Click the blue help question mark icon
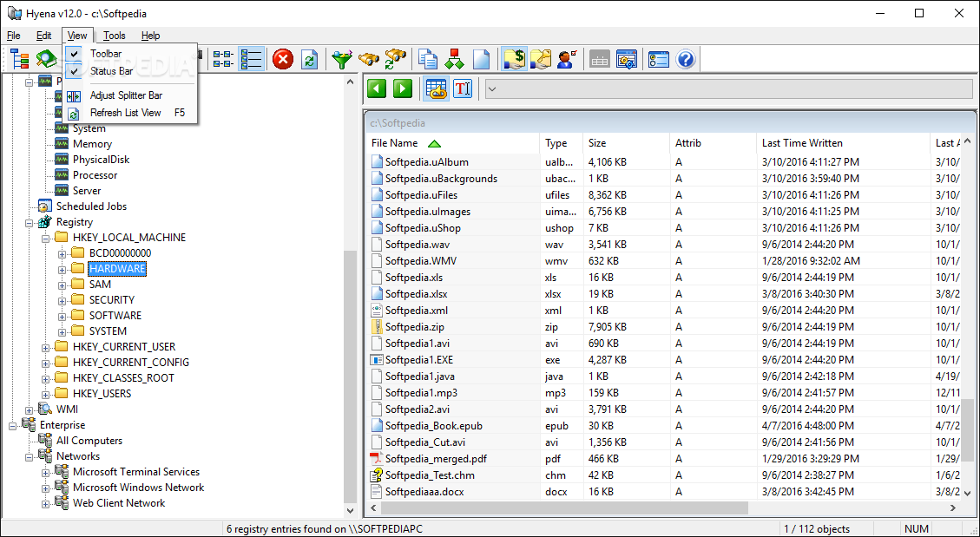The width and height of the screenshot is (980, 537). 686,59
